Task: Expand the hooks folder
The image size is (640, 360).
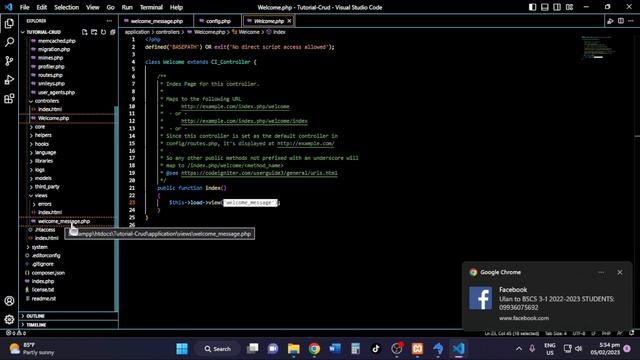Action: (42, 144)
